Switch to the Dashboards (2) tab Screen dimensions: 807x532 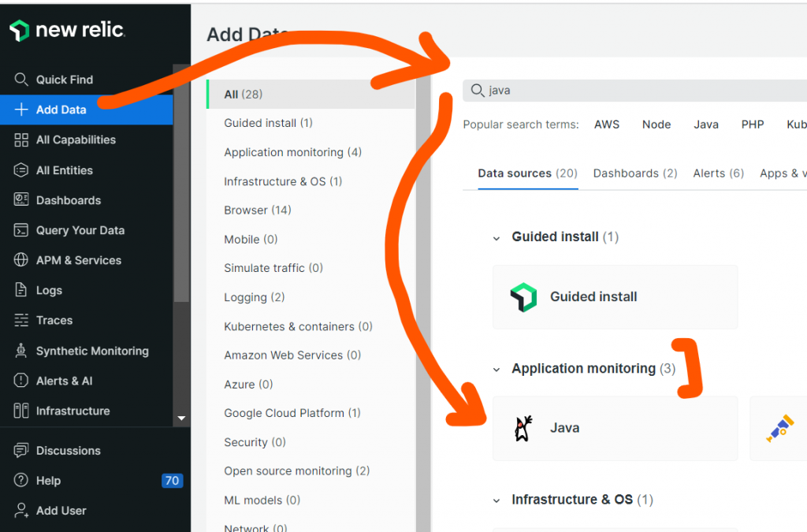634,173
